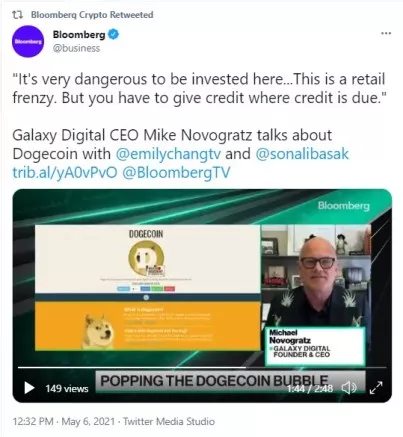Click the Bloomberg watermark in the video

344,206
